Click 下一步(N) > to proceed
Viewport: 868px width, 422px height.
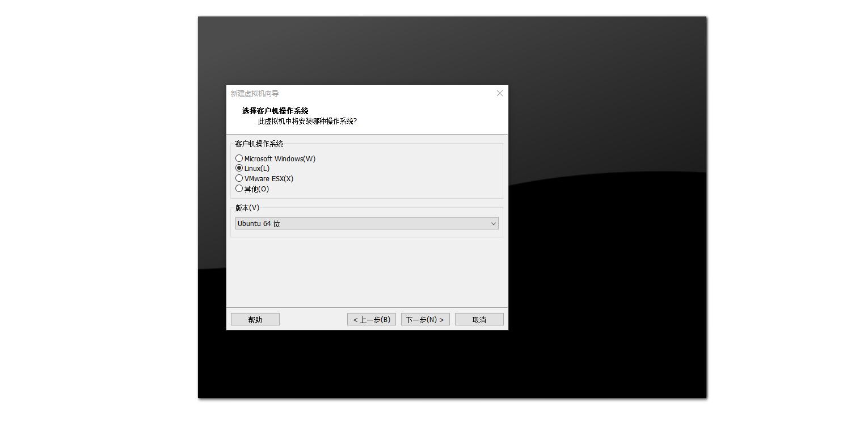click(425, 319)
